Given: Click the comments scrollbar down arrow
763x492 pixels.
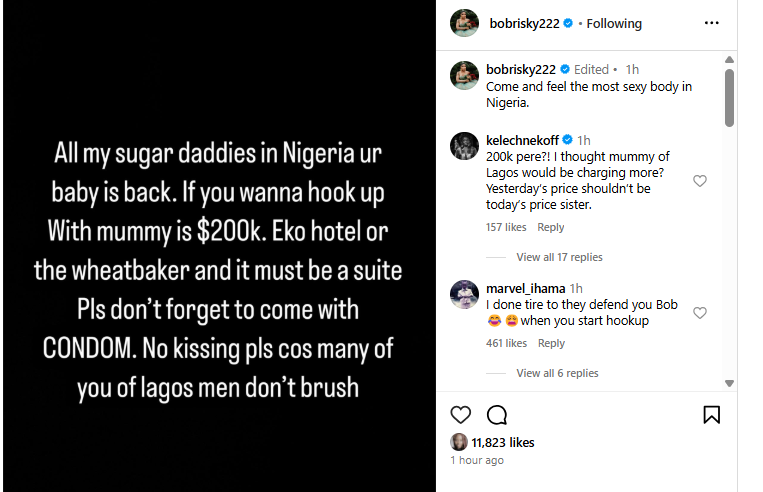Looking at the screenshot, I should pos(729,383).
